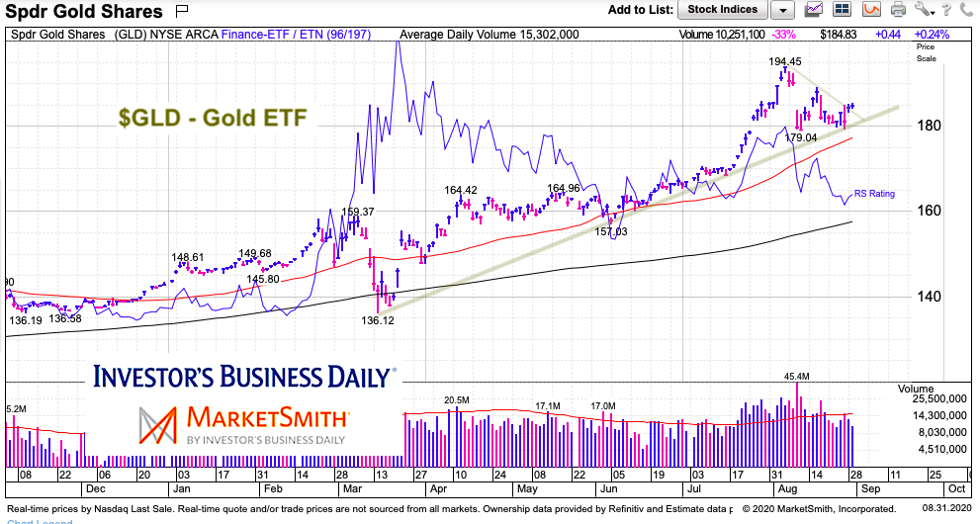Click the 194.45 high price label
The image size is (980, 524).
click(x=784, y=61)
